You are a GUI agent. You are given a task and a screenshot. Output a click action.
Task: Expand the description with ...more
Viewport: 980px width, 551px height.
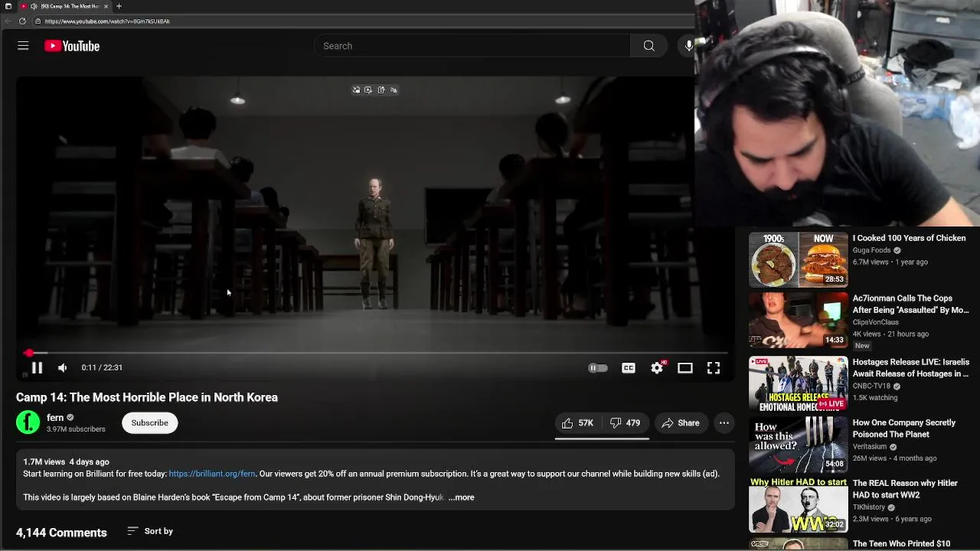[x=461, y=497]
